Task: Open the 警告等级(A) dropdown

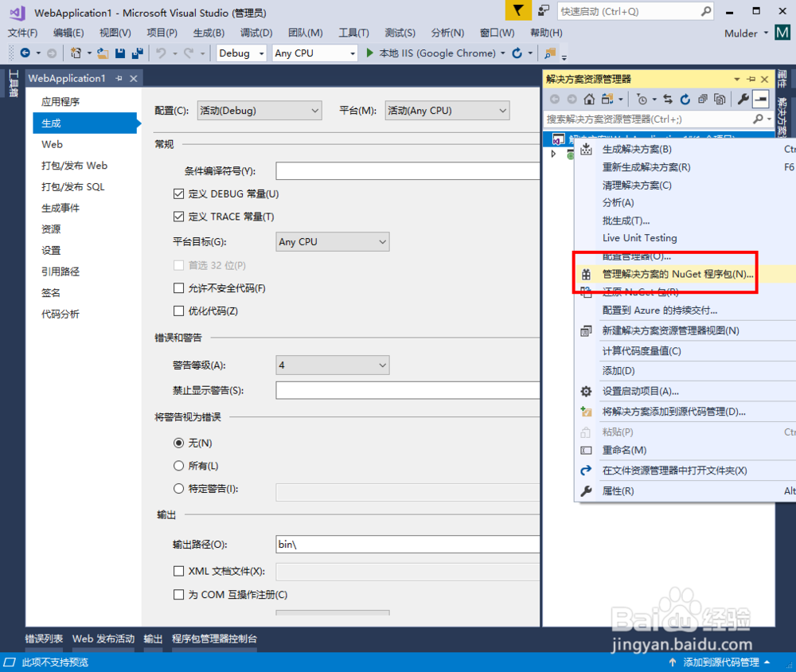Action: pyautogui.click(x=333, y=365)
